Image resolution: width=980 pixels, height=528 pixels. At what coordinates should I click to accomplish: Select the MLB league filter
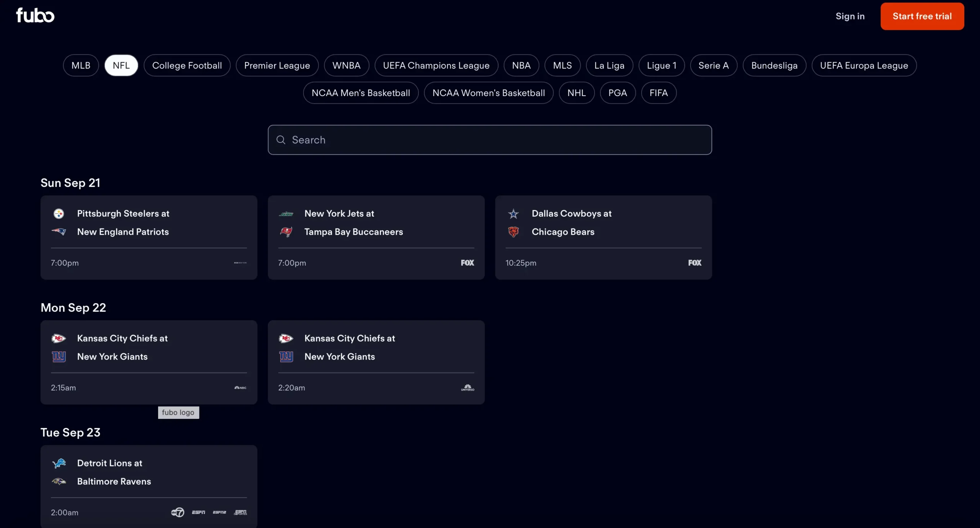[81, 65]
